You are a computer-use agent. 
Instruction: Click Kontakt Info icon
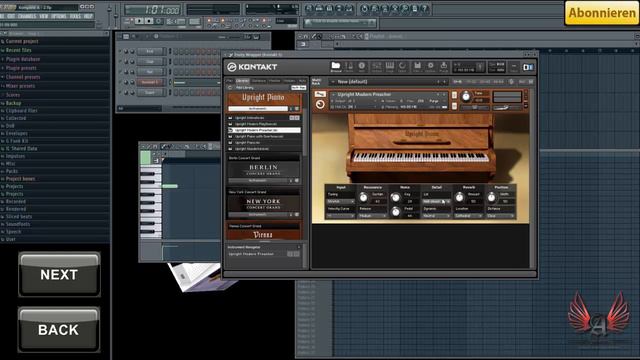362,67
